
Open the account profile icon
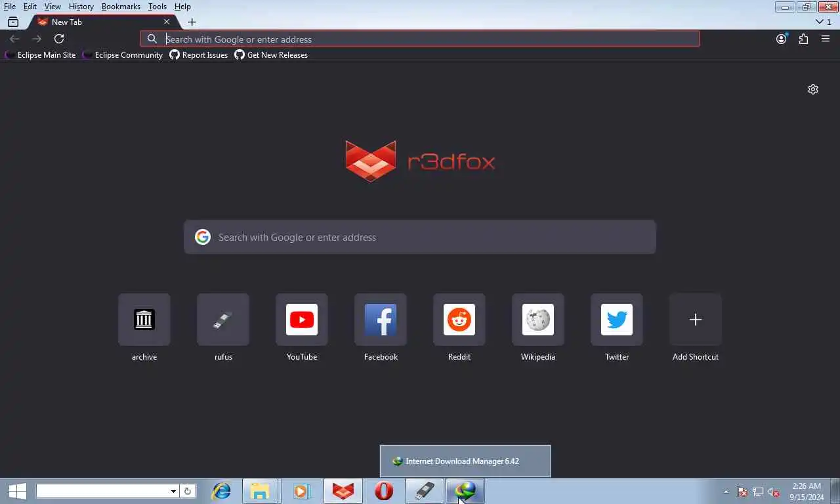[x=781, y=39]
